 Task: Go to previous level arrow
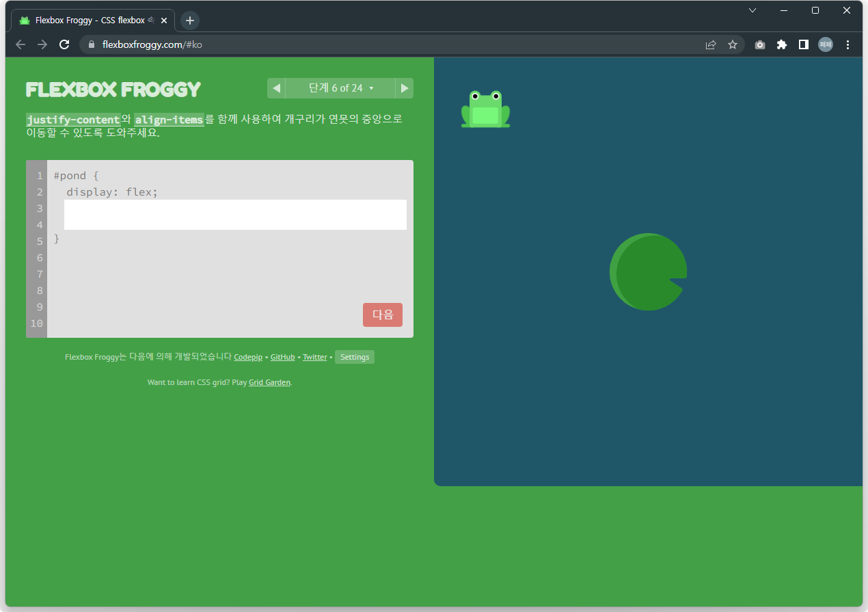276,88
